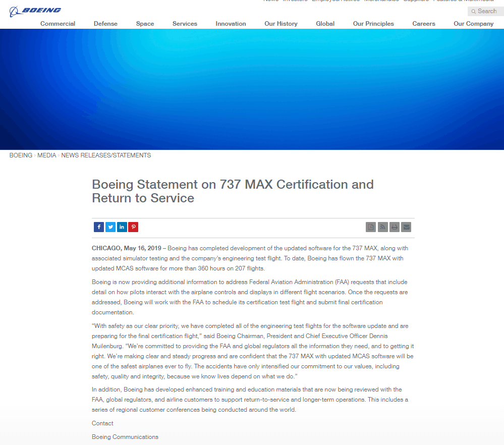504x445 pixels.
Task: Share article on LinkedIn
Action: [x=122, y=227]
